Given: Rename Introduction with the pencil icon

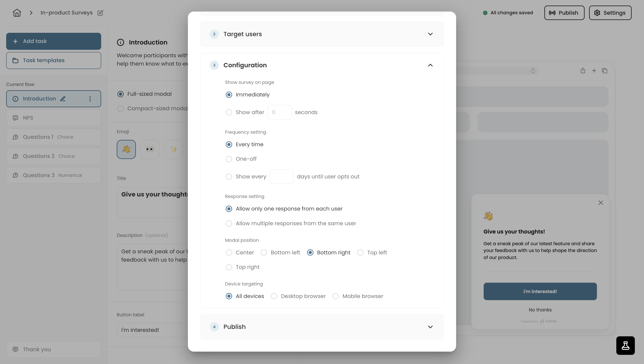Looking at the screenshot, I should [63, 99].
